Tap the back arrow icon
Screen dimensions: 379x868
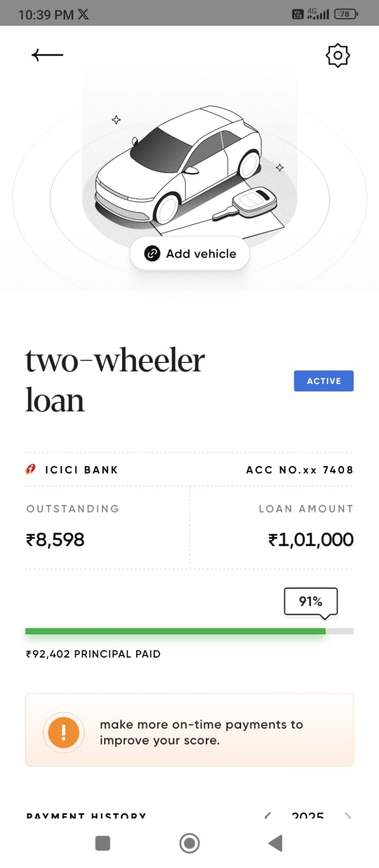(x=47, y=55)
